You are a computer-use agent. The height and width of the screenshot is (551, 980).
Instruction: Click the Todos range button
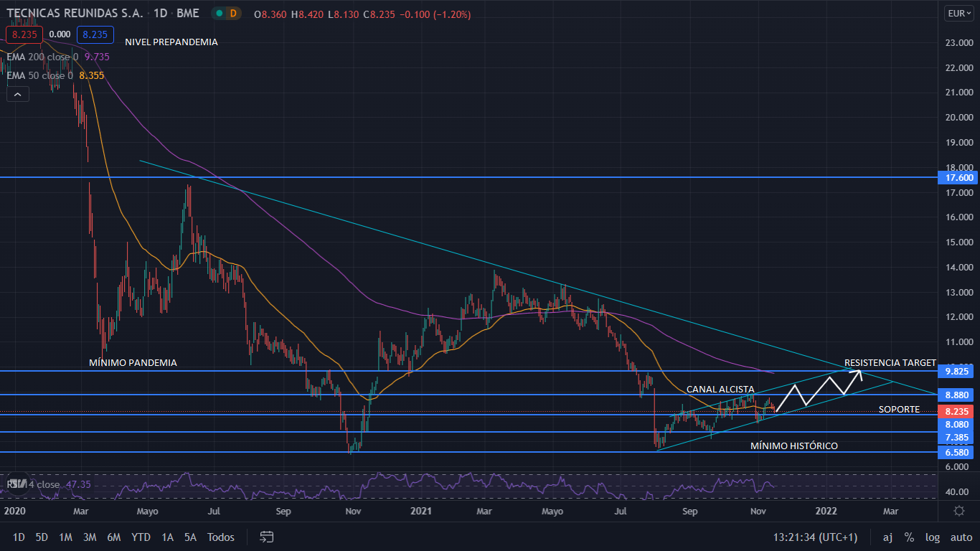[221, 537]
